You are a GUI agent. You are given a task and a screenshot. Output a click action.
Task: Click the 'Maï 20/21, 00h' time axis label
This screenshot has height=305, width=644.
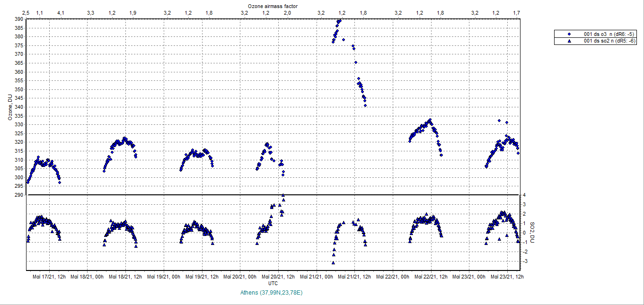click(x=240, y=277)
